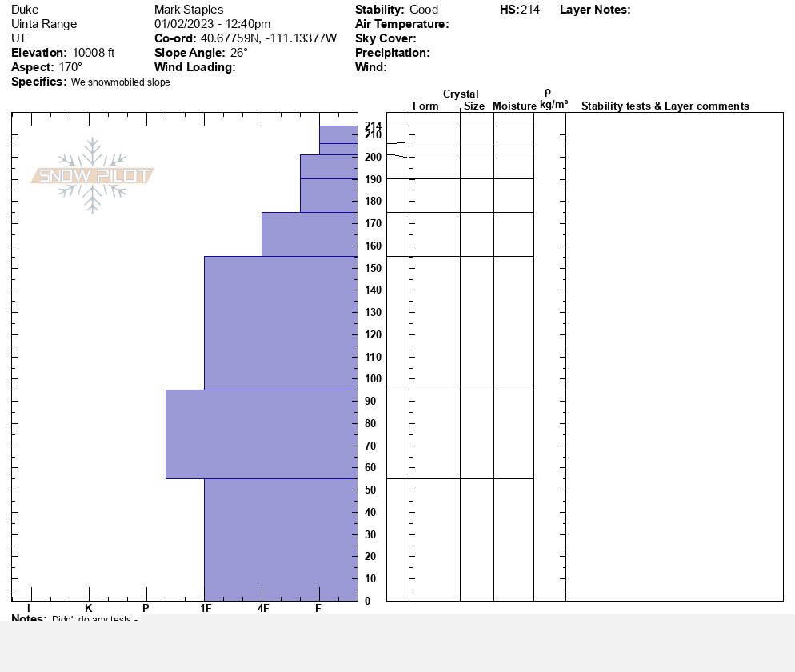Screen dimensions: 795x672
Task: Click the "120" depth label
Action: point(374,334)
